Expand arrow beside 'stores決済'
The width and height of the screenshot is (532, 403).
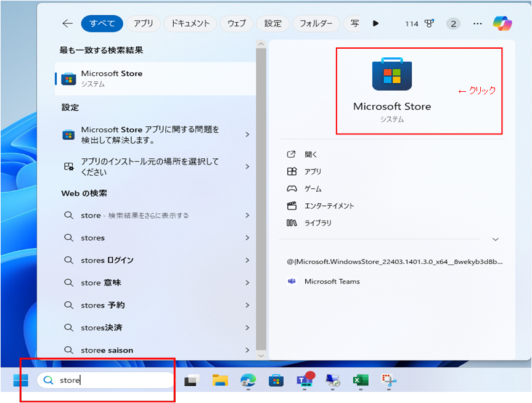[x=247, y=327]
